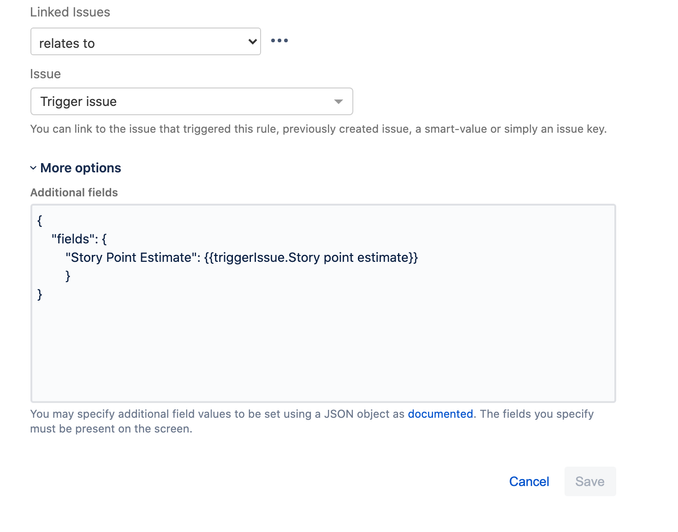Click the Additional fields label
This screenshot has width=678, height=532.
click(74, 192)
